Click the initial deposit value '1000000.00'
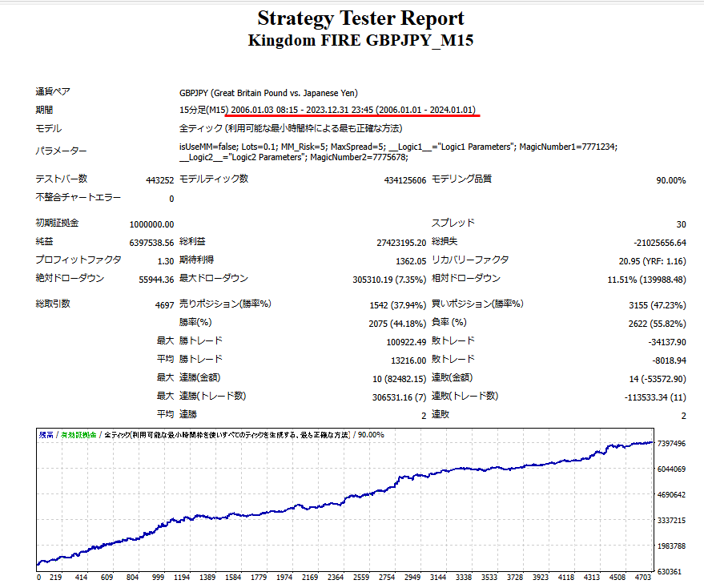 tap(151, 224)
